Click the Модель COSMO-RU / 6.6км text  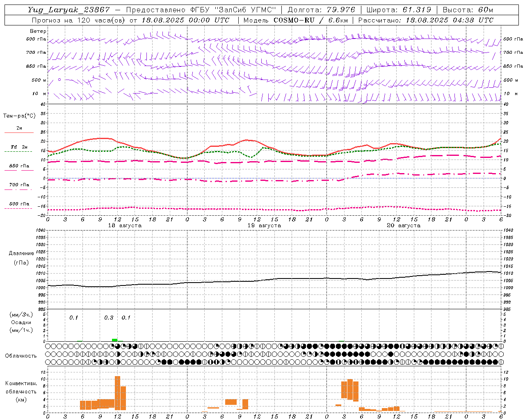295,20
